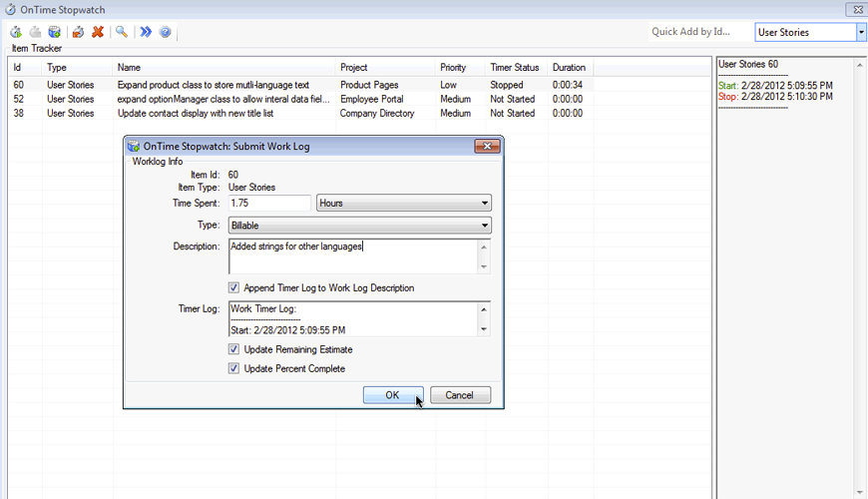Viewport: 868px width, 499px height.
Task: Click the 'Stopped' timer status cell
Action: pyautogui.click(x=507, y=85)
